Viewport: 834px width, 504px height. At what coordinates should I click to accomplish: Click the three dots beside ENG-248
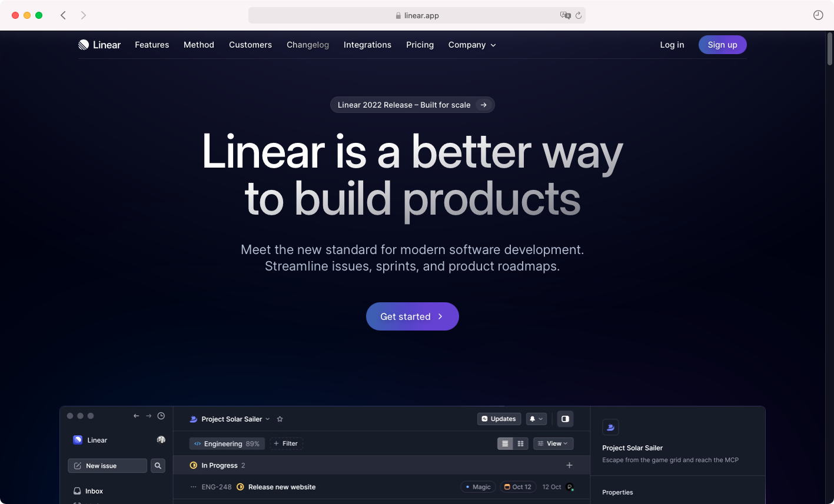pyautogui.click(x=193, y=487)
